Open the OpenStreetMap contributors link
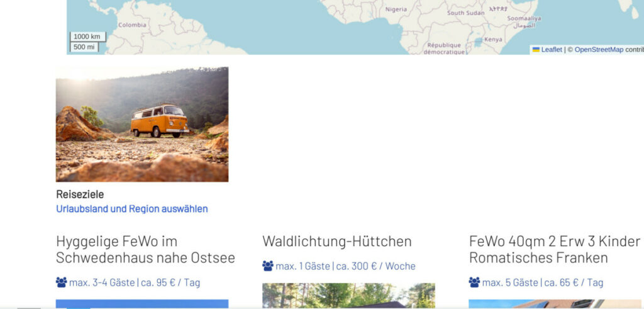The image size is (644, 309). point(609,50)
